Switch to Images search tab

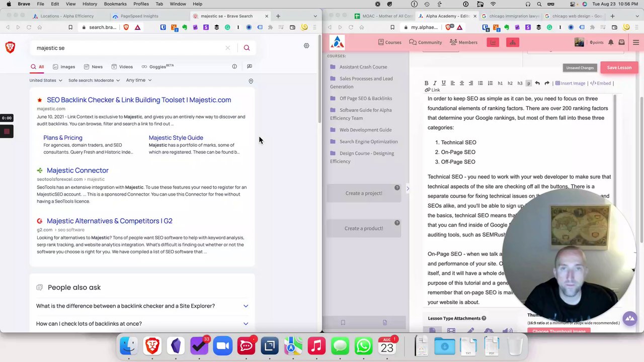click(64, 66)
